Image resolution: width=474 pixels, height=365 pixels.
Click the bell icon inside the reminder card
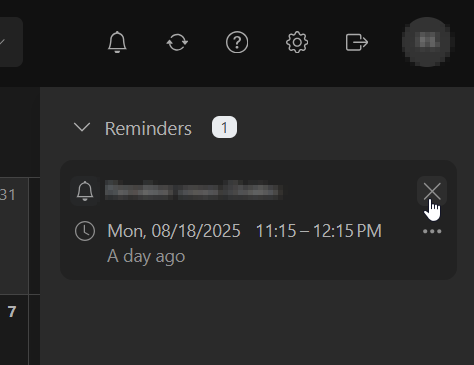click(85, 191)
